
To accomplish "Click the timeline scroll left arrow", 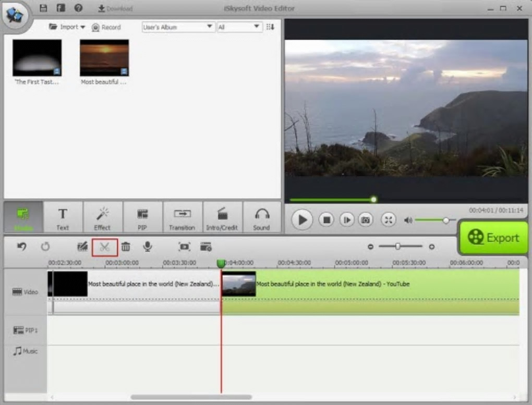I will 52,397.
